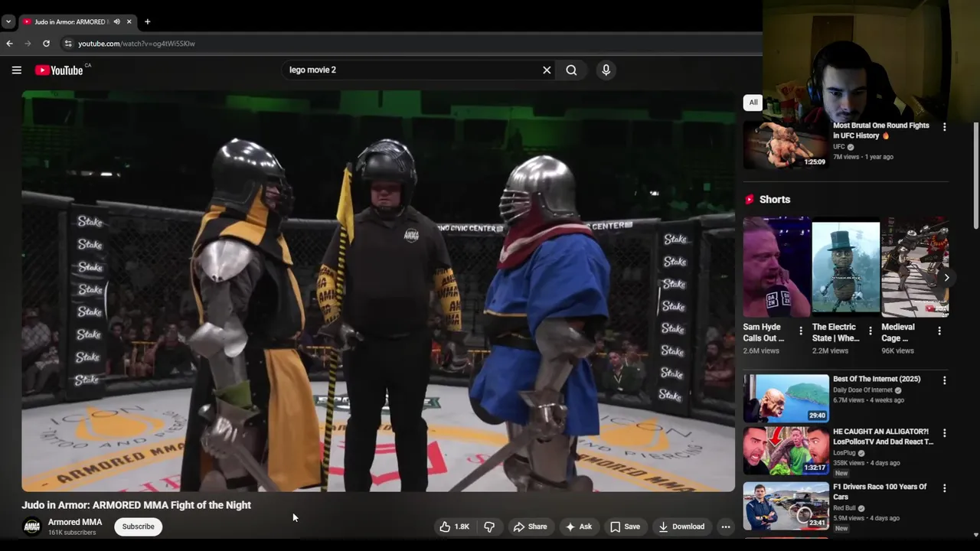Download the video
Screen dimensions: 980x551
[x=681, y=527]
